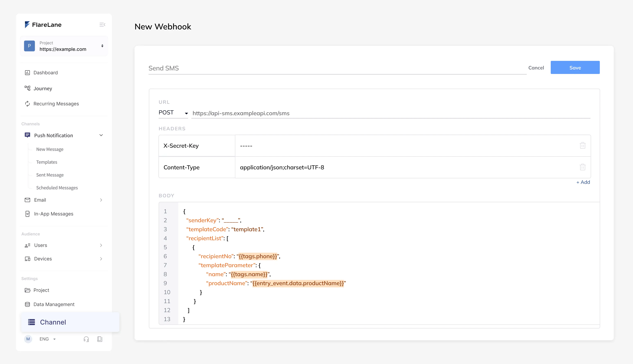This screenshot has height=364, width=633.
Task: Click the {{tags.name}} variable in body
Action: click(249, 274)
